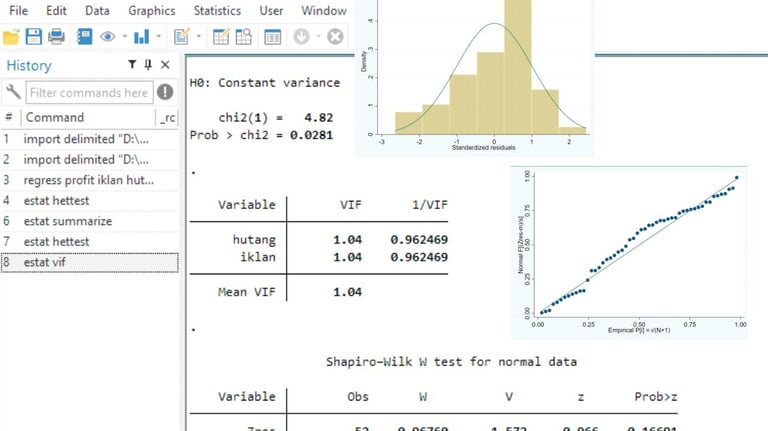768x431 pixels.
Task: Click the Mean VIF value 1.04
Action: point(347,292)
